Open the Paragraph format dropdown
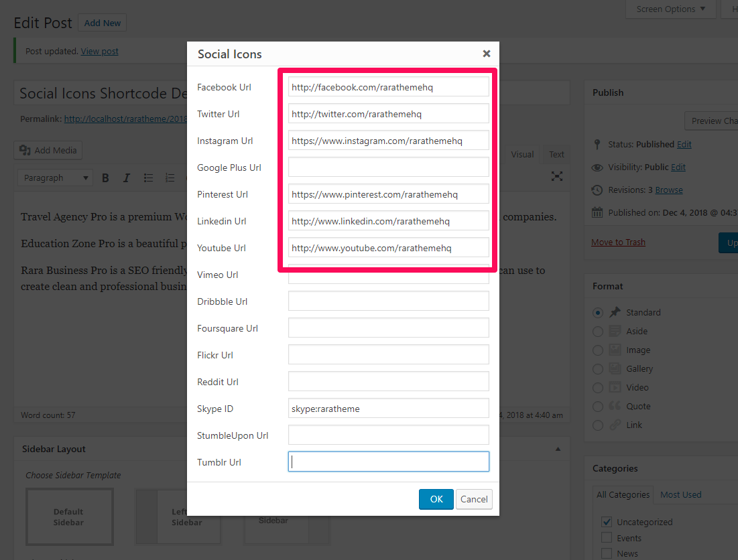This screenshot has height=560, width=738. (x=55, y=178)
